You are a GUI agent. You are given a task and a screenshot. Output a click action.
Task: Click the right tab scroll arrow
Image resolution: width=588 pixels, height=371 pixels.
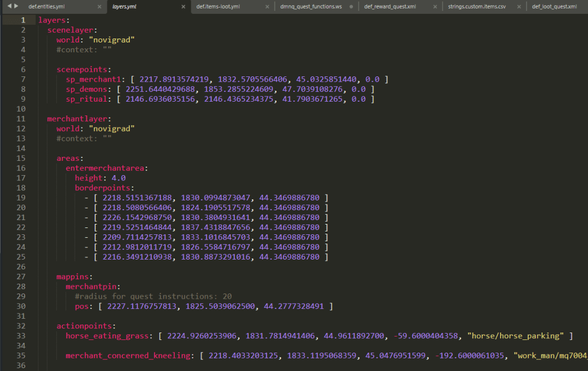point(16,6)
